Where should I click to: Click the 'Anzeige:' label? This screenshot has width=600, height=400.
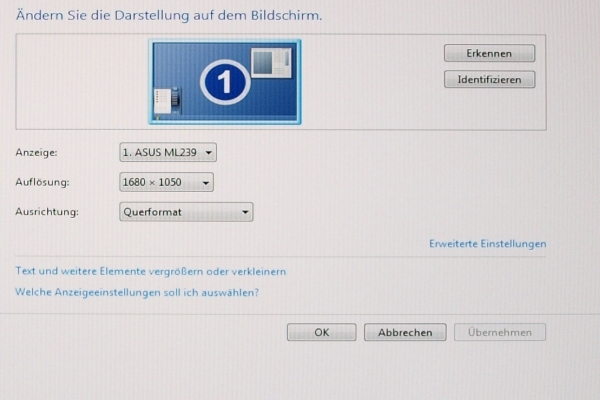(x=36, y=153)
